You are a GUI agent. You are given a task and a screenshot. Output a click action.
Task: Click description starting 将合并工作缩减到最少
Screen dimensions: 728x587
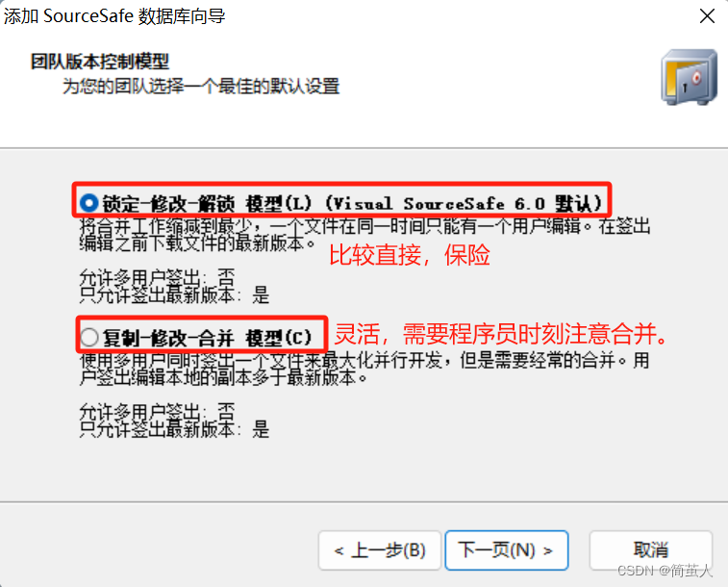[364, 235]
